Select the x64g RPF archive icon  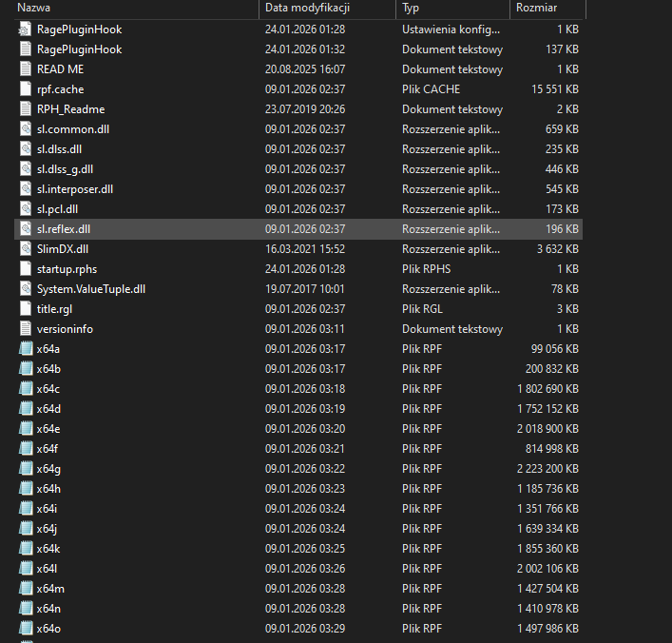pos(26,469)
